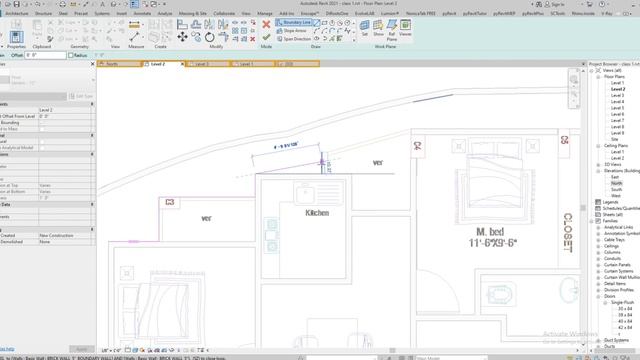This screenshot has width=640, height=360.
Task: Open the Architecture ribbon tab
Action: point(17,13)
